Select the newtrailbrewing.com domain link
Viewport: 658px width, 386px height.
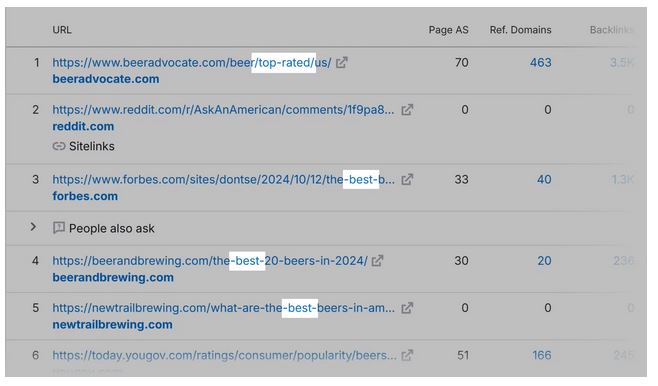[112, 324]
